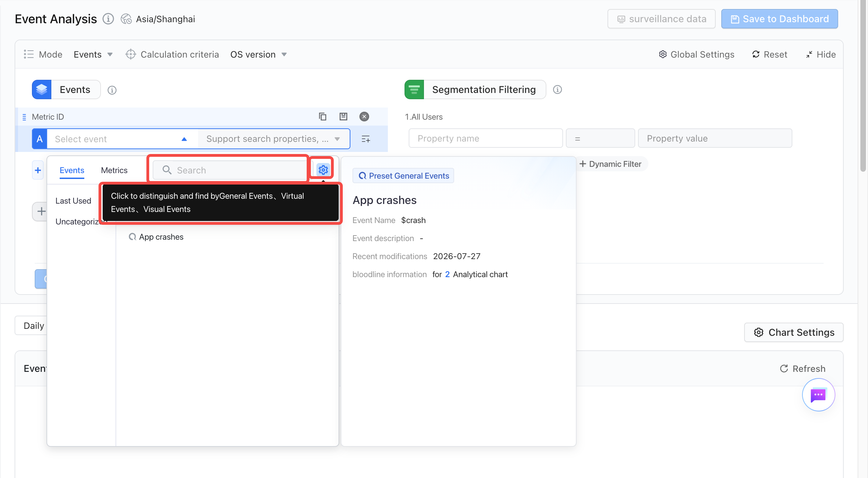Image resolution: width=868 pixels, height=478 pixels.
Task: Click the info icon next to Events label
Action: click(x=112, y=90)
